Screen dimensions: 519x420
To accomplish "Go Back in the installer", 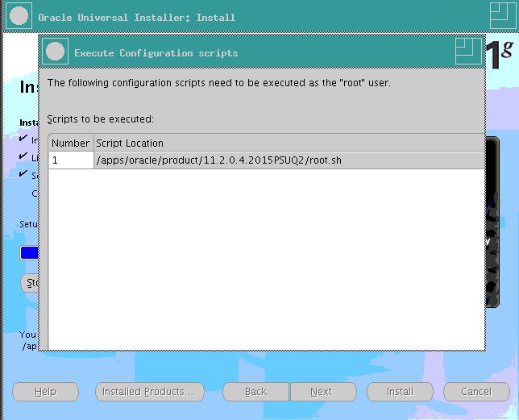I will pos(255,392).
